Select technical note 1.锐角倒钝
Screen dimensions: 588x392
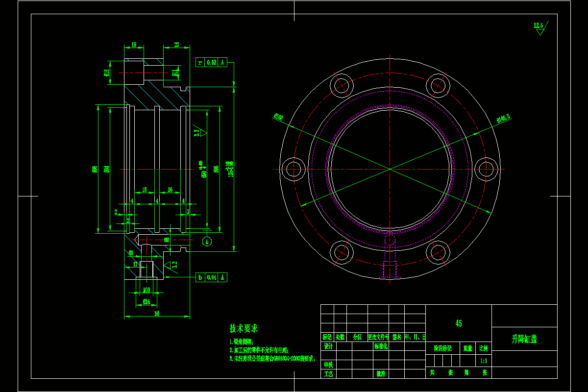click(x=241, y=342)
